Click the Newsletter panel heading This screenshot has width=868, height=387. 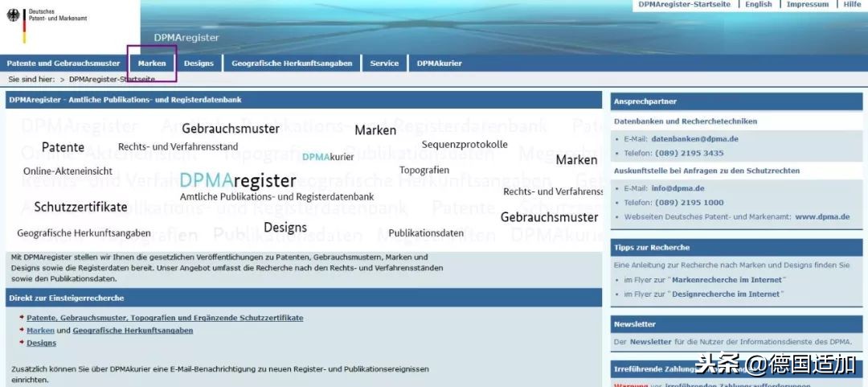pyautogui.click(x=634, y=324)
